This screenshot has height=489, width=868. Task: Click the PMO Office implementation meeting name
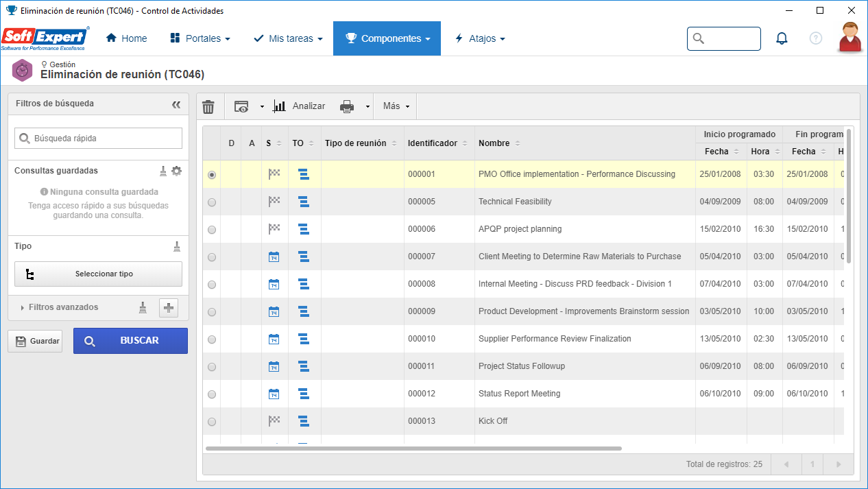577,174
